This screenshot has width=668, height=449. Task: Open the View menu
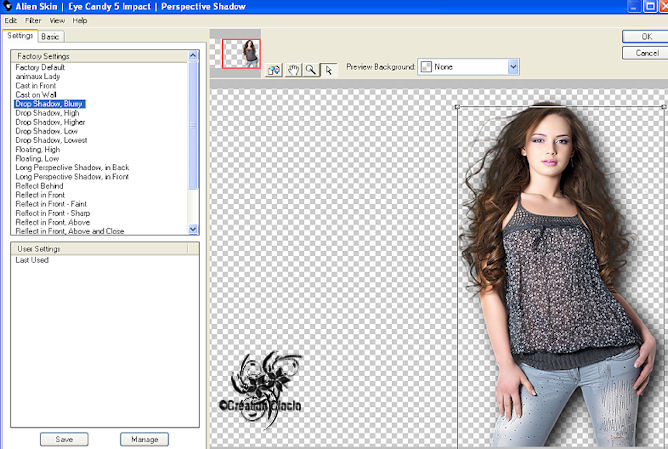[58, 20]
